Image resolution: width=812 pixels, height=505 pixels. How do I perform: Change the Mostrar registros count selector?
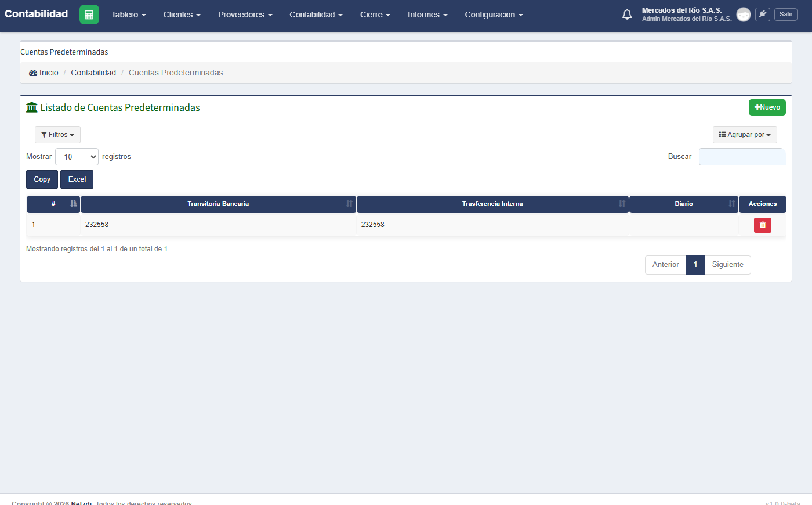pyautogui.click(x=77, y=157)
